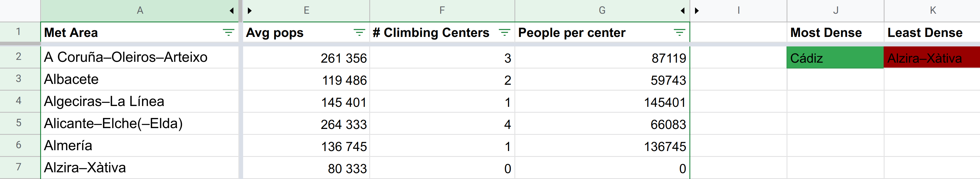Expand hidden columns after column A
The width and height of the screenshot is (980, 179).
tap(232, 11)
